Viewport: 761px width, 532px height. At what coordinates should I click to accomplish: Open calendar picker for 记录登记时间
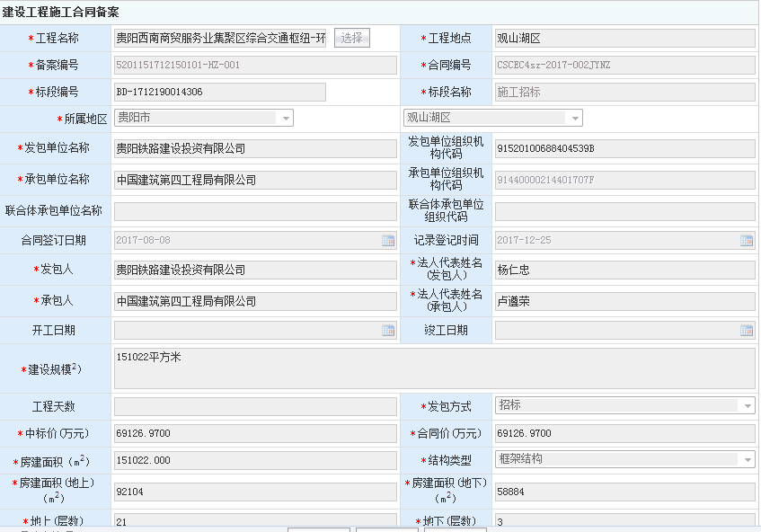(x=747, y=241)
